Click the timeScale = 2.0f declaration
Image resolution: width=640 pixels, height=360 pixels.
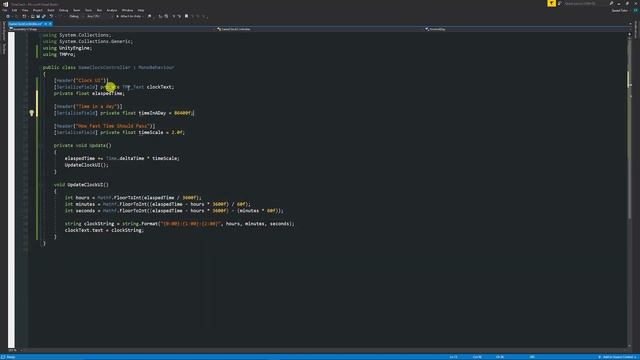click(161, 133)
